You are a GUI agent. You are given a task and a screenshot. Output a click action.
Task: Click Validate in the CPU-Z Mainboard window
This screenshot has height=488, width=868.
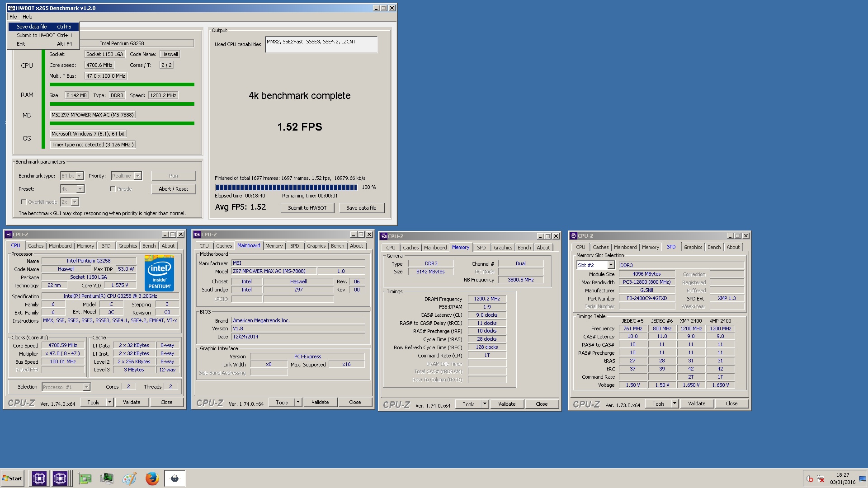[x=320, y=402]
